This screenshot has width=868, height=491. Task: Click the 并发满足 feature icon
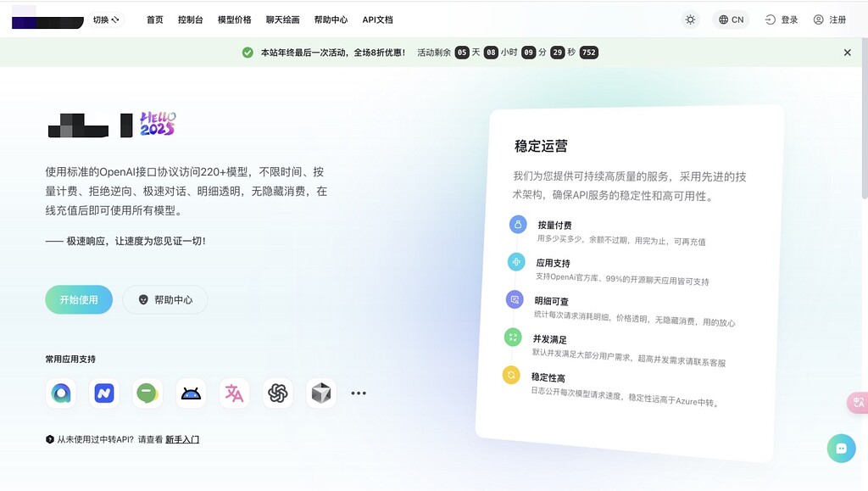click(x=513, y=338)
